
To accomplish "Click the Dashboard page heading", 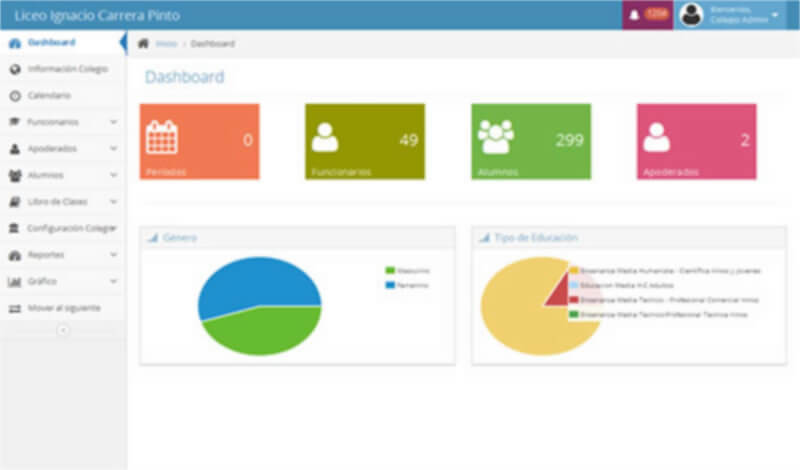I will pyautogui.click(x=185, y=77).
